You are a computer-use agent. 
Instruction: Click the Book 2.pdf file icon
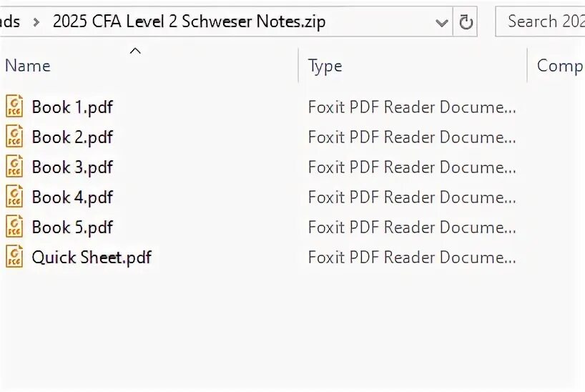(14, 137)
